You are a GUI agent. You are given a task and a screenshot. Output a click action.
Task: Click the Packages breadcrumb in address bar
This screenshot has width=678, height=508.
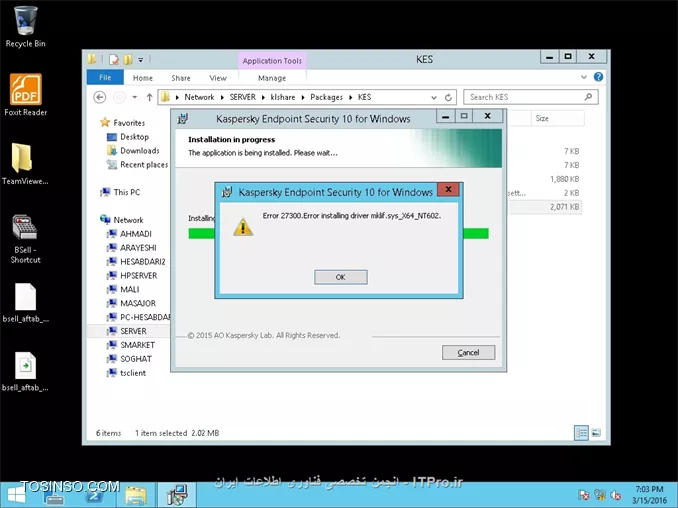pos(326,97)
